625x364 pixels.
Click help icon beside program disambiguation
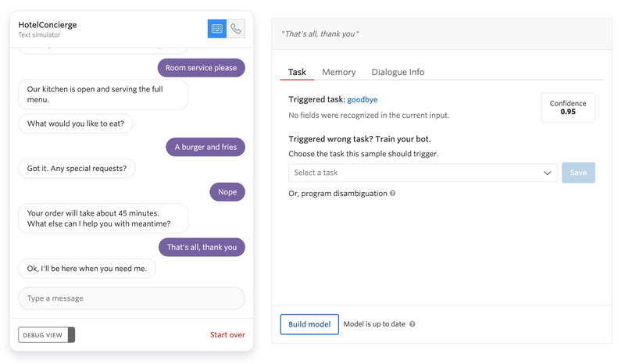click(392, 193)
